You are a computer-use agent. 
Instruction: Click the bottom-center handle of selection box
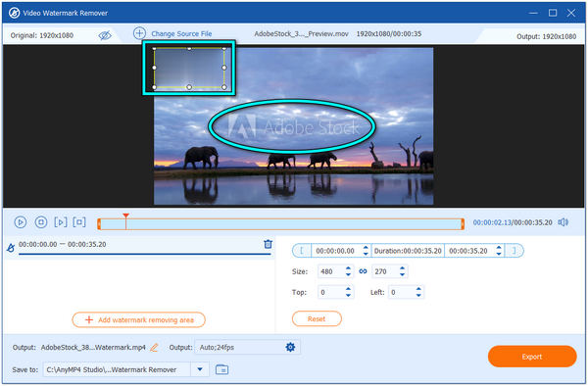click(x=189, y=87)
